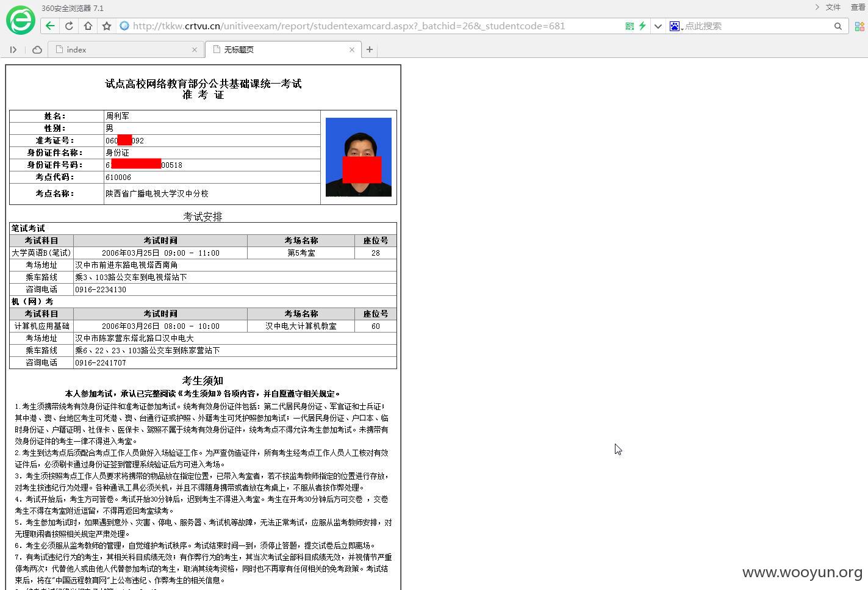Open the cloud tabs icon near tab bar
This screenshot has width=868, height=590.
(x=37, y=50)
